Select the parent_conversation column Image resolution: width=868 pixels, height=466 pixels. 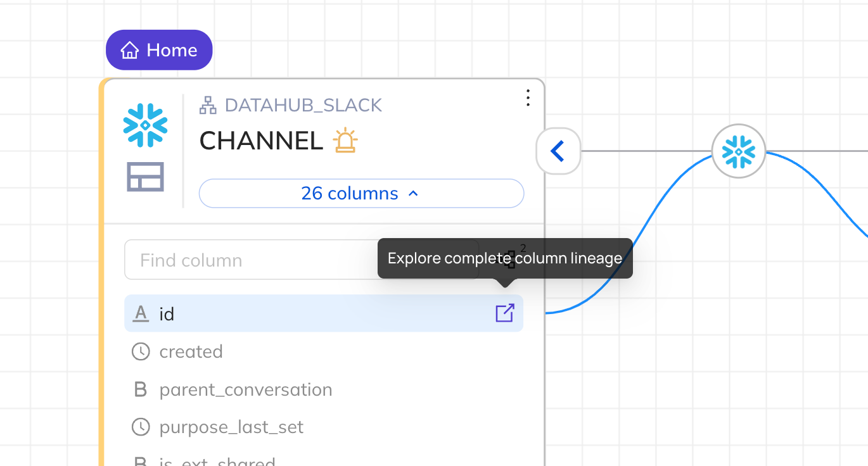(246, 389)
